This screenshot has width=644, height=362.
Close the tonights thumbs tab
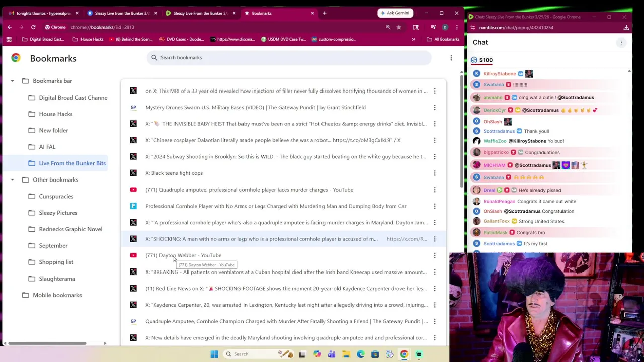(x=77, y=13)
